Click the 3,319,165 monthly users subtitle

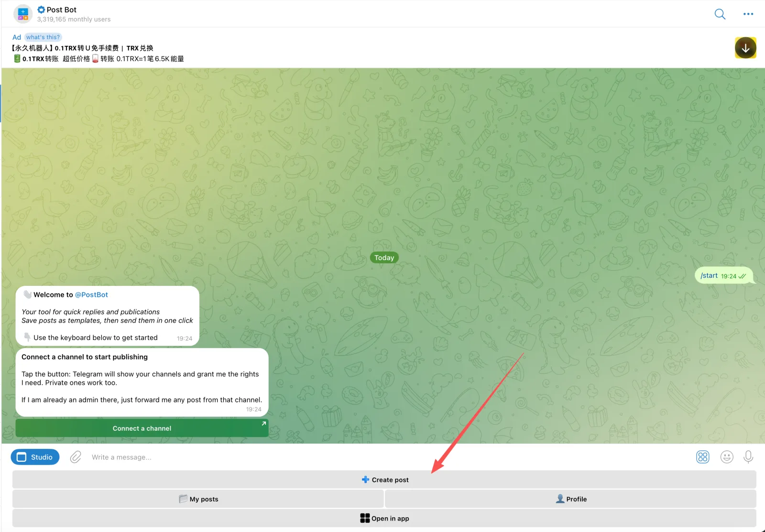click(74, 20)
